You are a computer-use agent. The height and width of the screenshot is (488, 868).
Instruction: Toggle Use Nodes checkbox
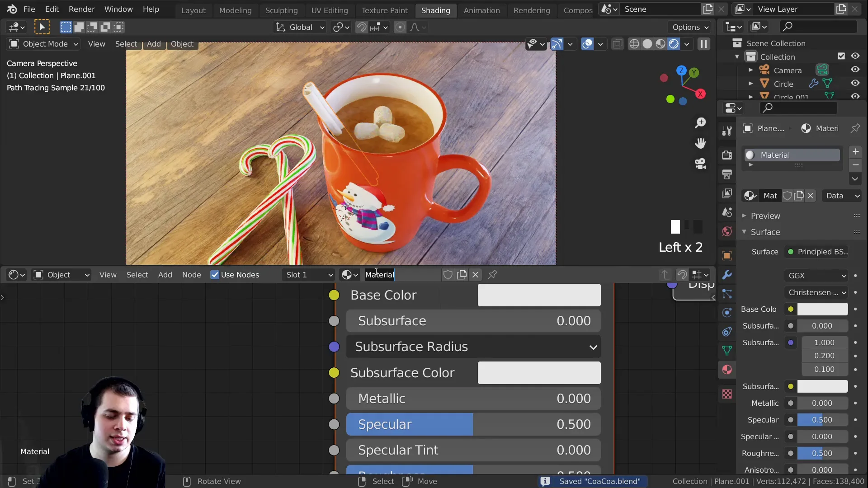(215, 275)
